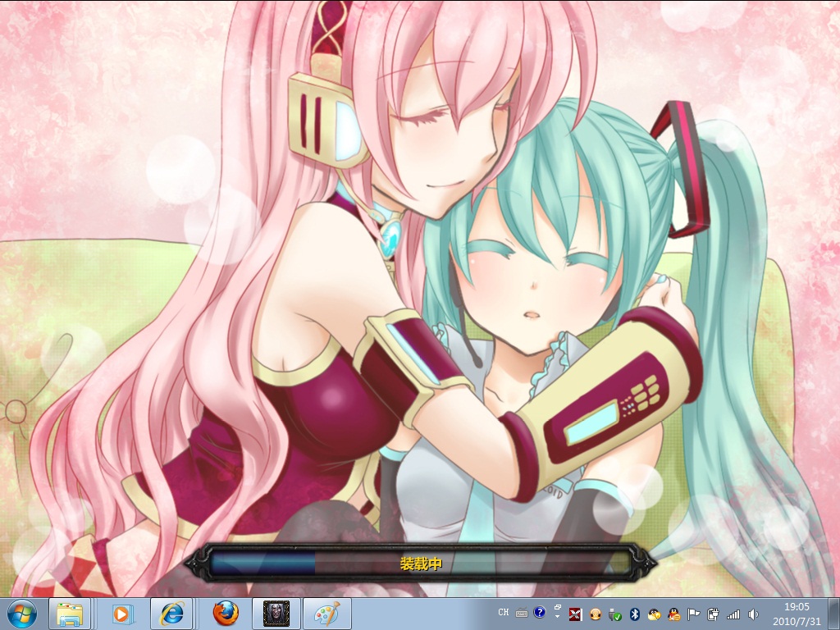Launch Mozilla Firefox from the taskbar

coord(225,614)
